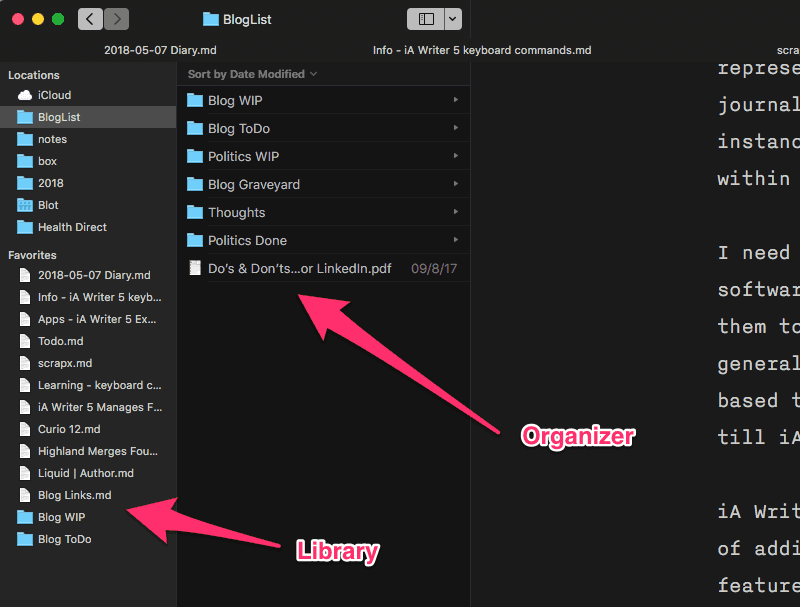The width and height of the screenshot is (800, 607).
Task: Open Learning - keyboard c... favorite
Action: pyautogui.click(x=88, y=385)
